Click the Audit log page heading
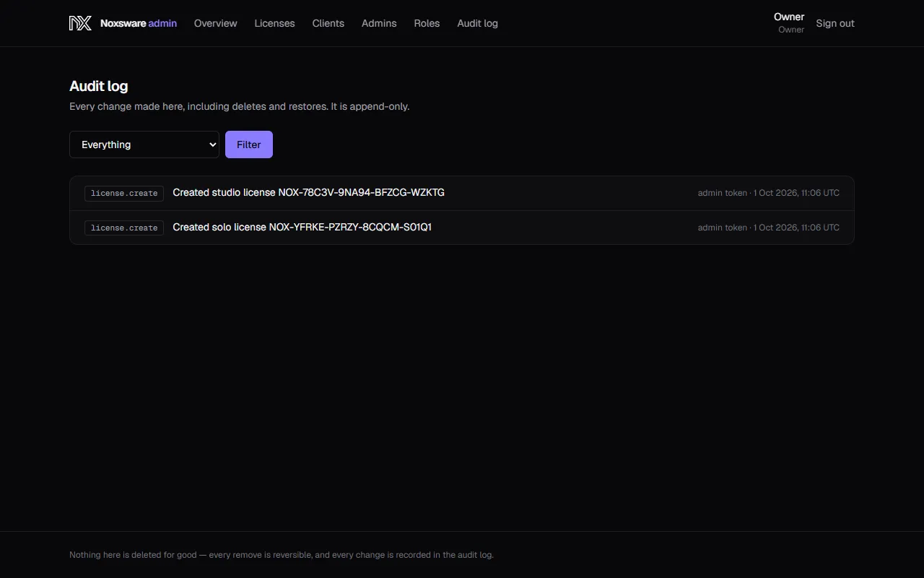924x578 pixels. click(x=98, y=86)
